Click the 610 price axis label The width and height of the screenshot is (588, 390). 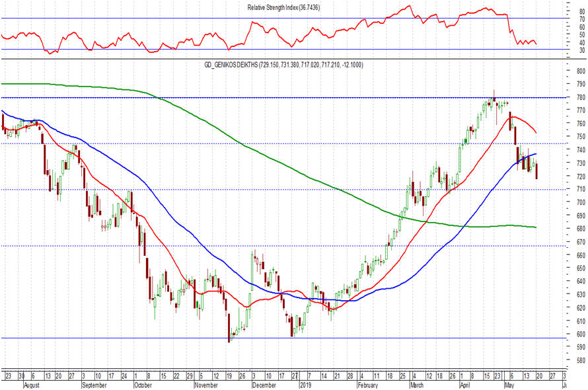click(x=581, y=321)
